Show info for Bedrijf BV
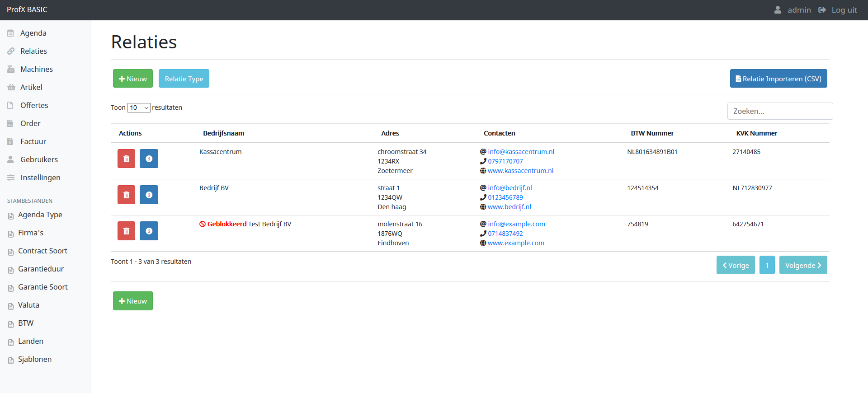The width and height of the screenshot is (868, 393). point(149,195)
